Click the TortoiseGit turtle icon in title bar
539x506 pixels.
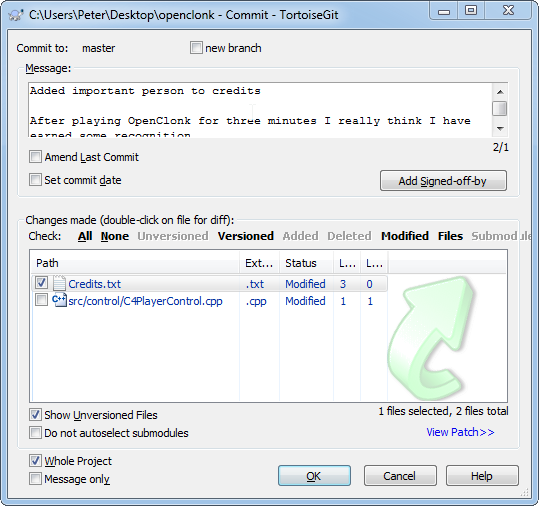pyautogui.click(x=15, y=15)
